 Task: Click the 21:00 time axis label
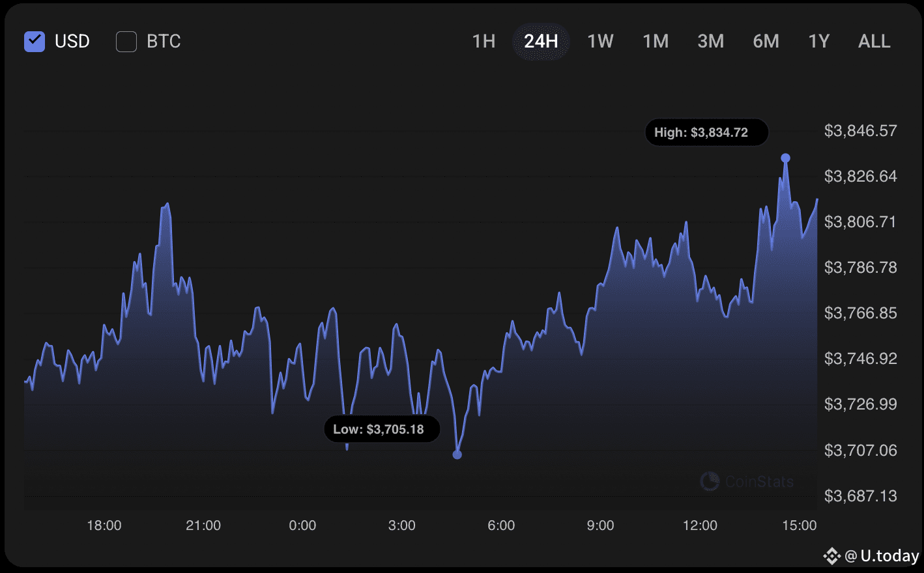pyautogui.click(x=203, y=525)
